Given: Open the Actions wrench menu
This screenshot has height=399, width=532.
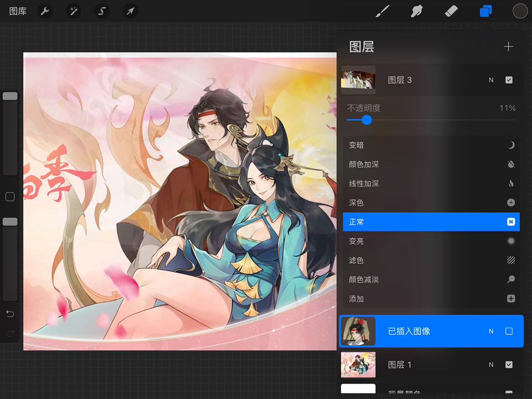Looking at the screenshot, I should pos(45,11).
